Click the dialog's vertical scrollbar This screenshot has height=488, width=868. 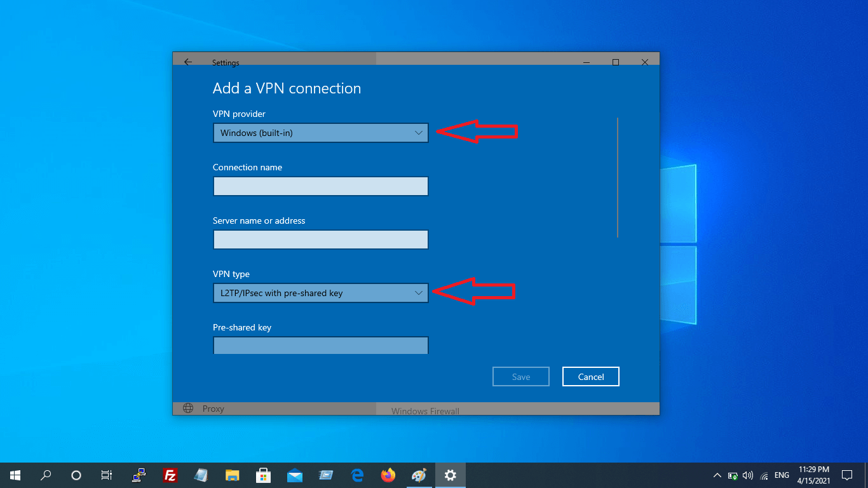617,178
